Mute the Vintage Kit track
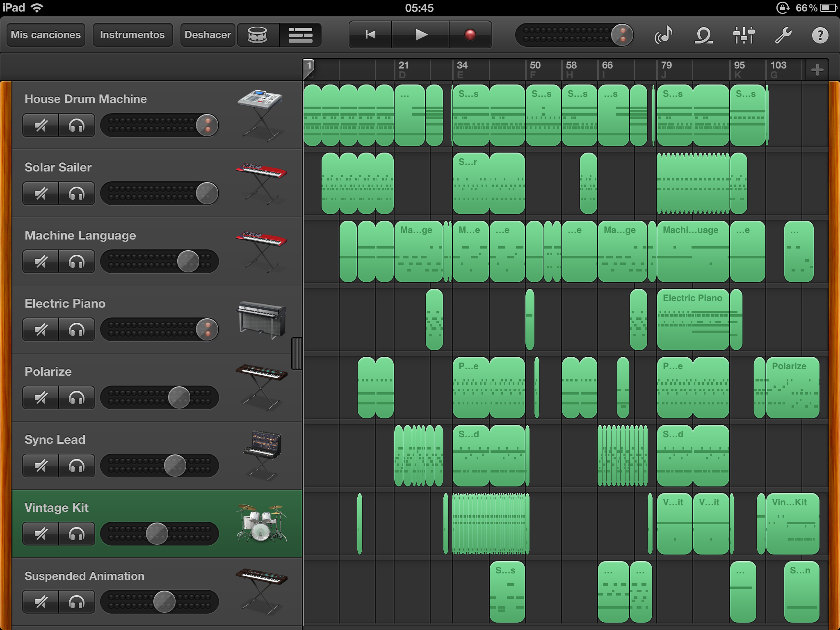The height and width of the screenshot is (630, 840). click(x=41, y=534)
